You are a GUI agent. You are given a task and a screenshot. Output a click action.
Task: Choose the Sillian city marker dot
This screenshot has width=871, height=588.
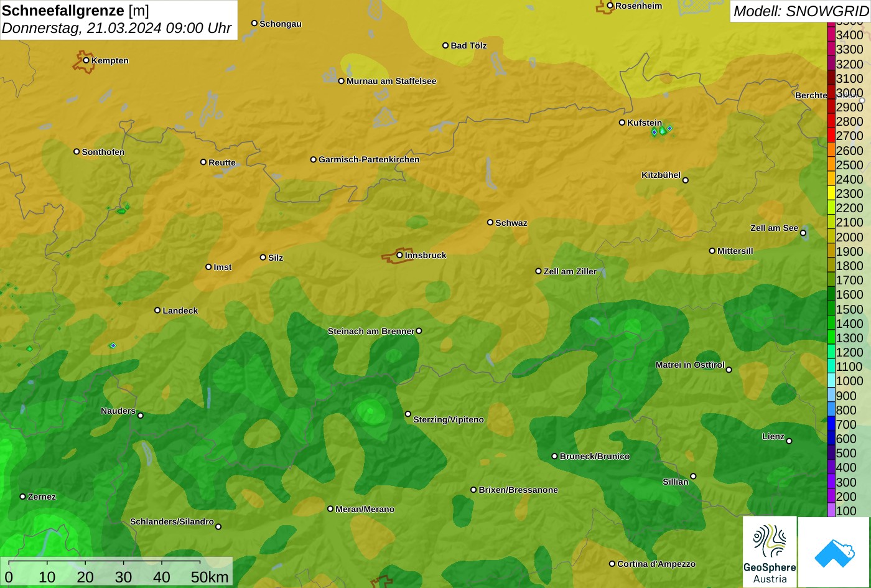(x=693, y=477)
